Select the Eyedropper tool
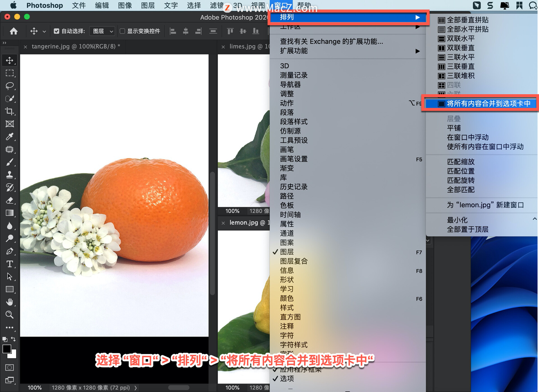 pyautogui.click(x=10, y=137)
